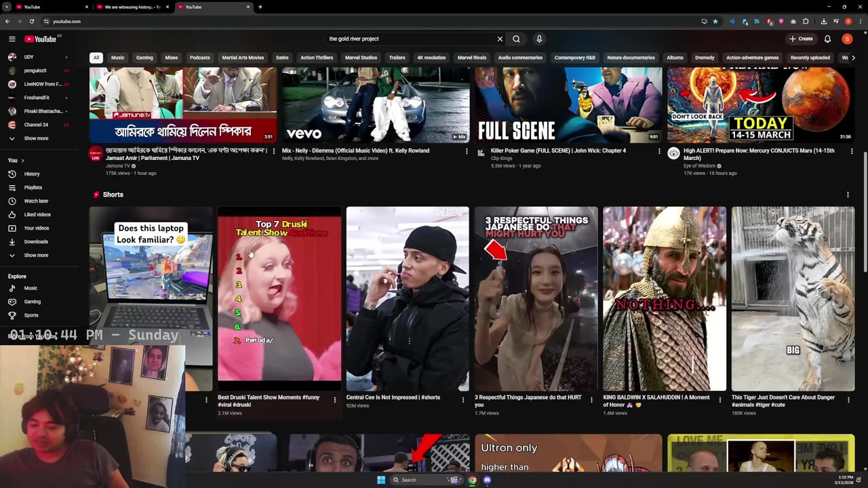Open options for John Wick poker video
Image resolution: width=868 pixels, height=488 pixels.
[658, 151]
